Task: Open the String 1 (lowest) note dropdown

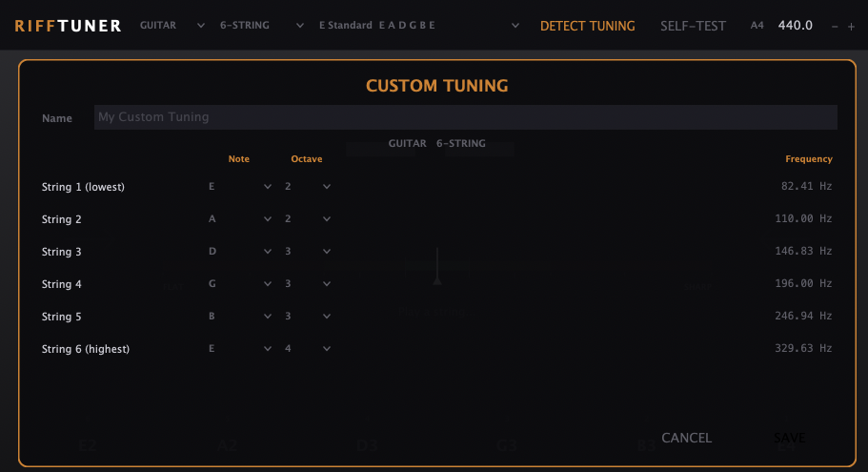Action: pyautogui.click(x=240, y=187)
